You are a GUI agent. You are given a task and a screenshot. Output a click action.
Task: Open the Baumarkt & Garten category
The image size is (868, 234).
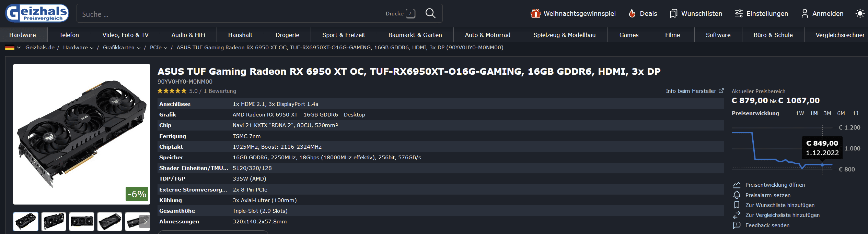pos(415,35)
